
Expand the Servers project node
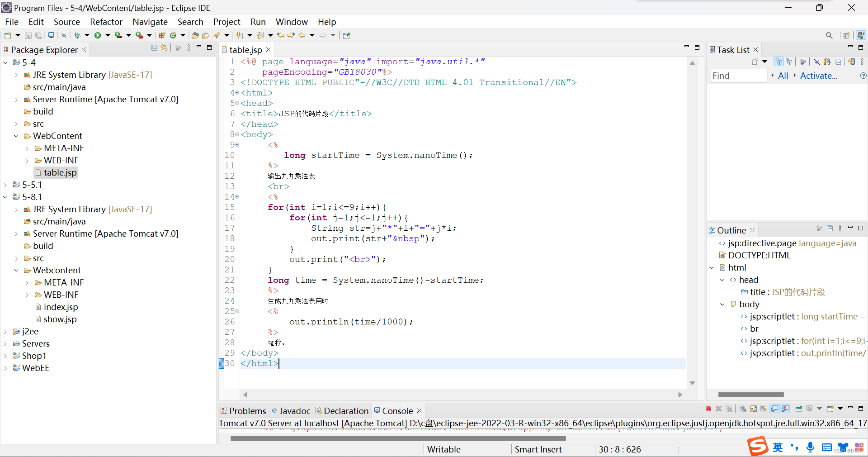click(x=5, y=343)
